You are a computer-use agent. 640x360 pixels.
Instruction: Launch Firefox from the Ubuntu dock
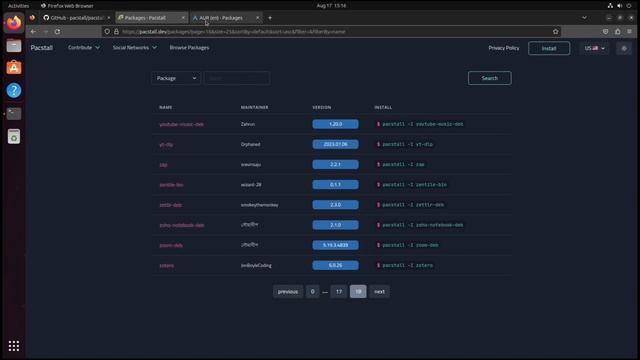[x=14, y=22]
